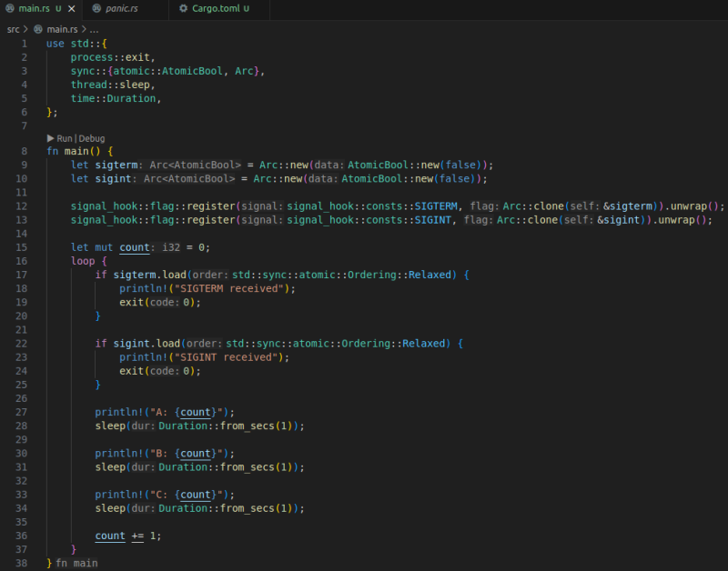Click the play icon beside Run
This screenshot has width=728, height=571.
pyautogui.click(x=51, y=138)
